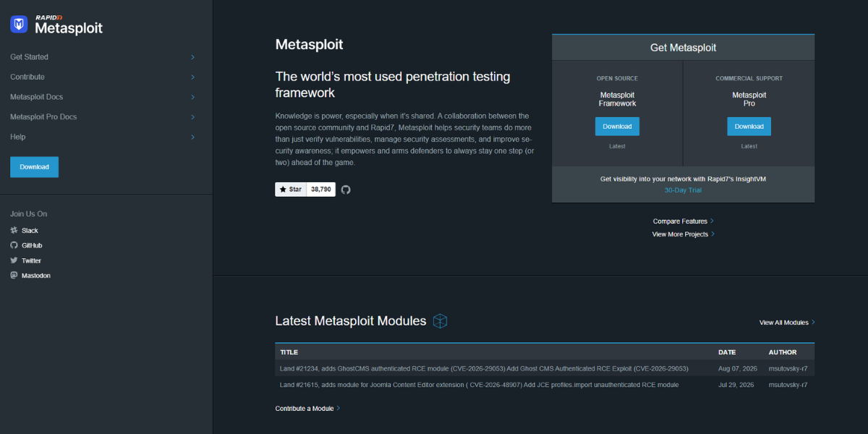Click the OPEN SOURCE label
Screen dimensions: 868x434
click(x=617, y=78)
